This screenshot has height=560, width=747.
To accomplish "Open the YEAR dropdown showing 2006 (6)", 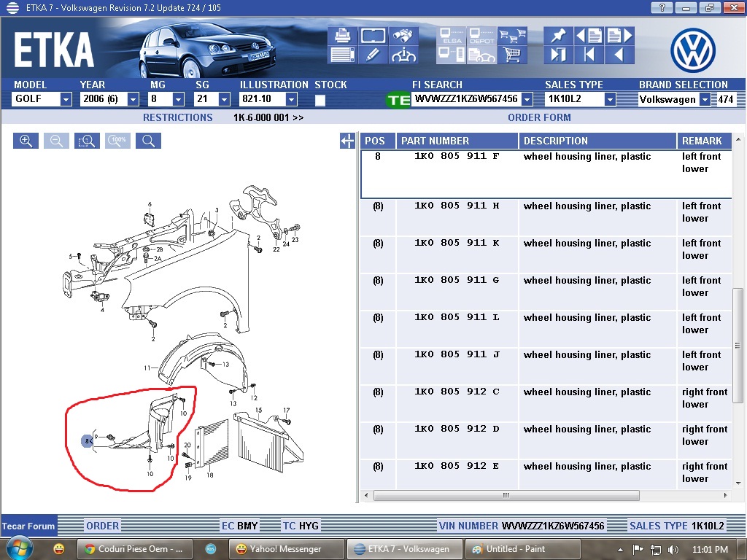I will pos(133,100).
